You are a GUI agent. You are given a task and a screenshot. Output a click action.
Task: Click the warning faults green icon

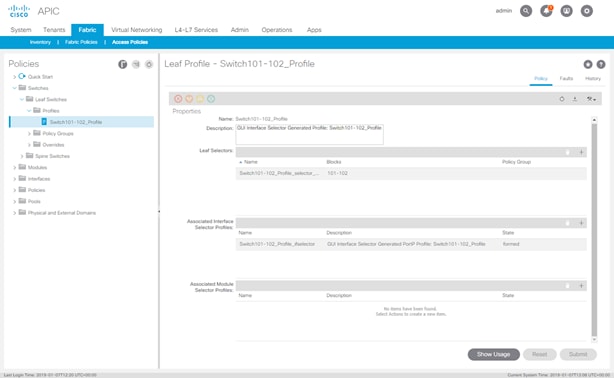(x=211, y=99)
